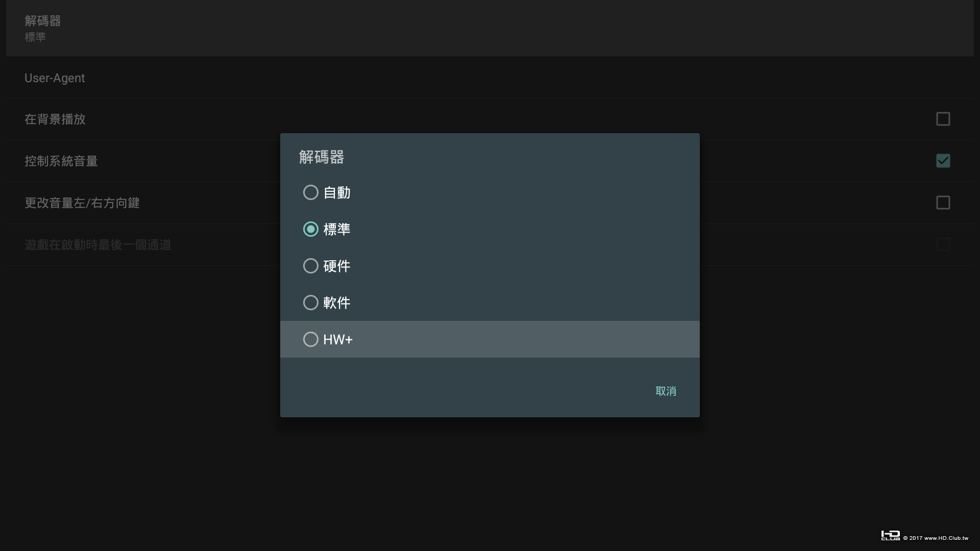Select the 自動 radio button
This screenshot has height=551, width=980.
[311, 192]
